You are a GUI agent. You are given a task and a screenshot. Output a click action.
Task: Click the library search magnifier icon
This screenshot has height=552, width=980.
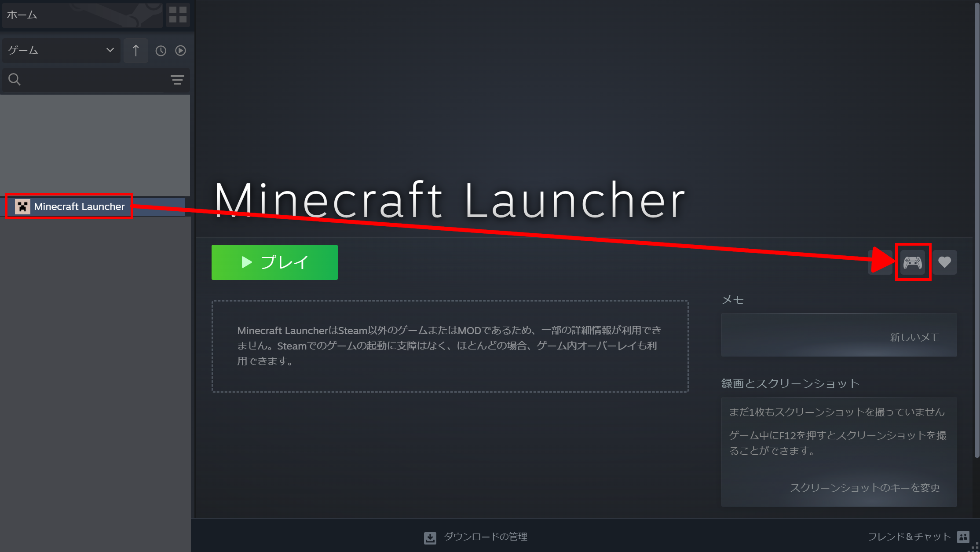[x=15, y=79]
